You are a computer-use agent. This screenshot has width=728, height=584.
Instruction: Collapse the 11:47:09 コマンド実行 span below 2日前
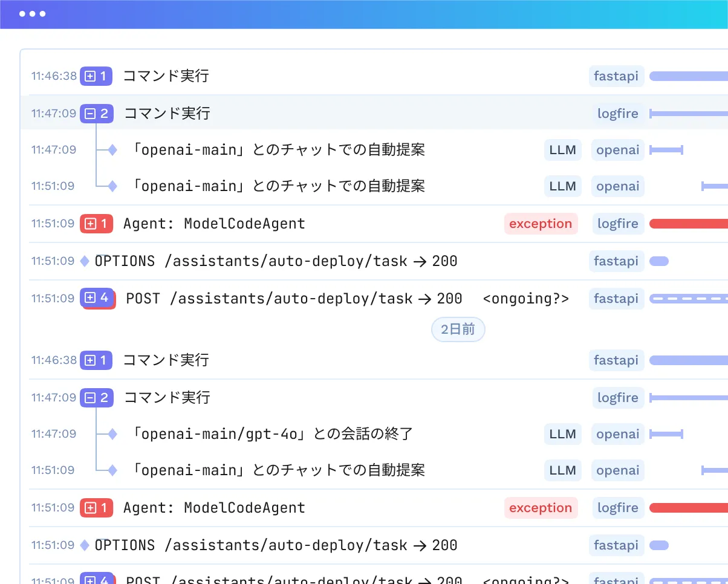click(x=97, y=397)
